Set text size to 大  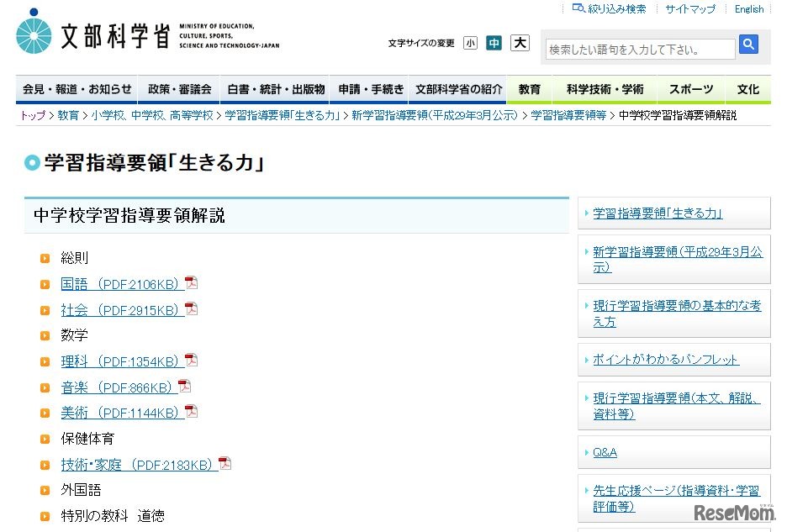pyautogui.click(x=519, y=42)
